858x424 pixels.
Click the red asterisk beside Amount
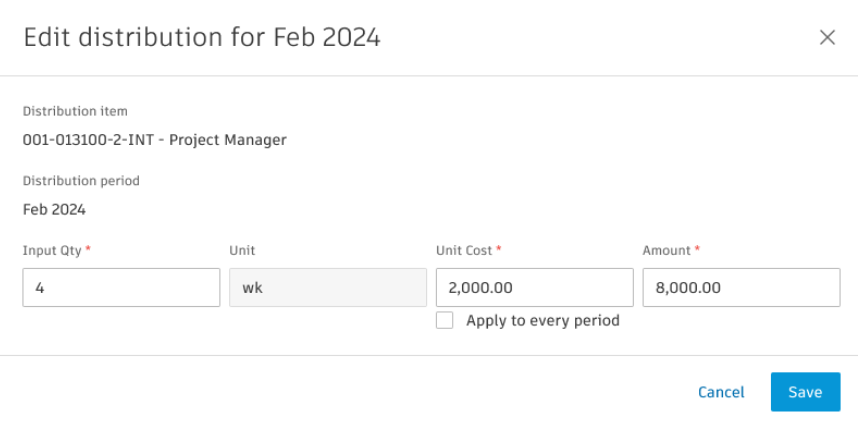point(699,249)
